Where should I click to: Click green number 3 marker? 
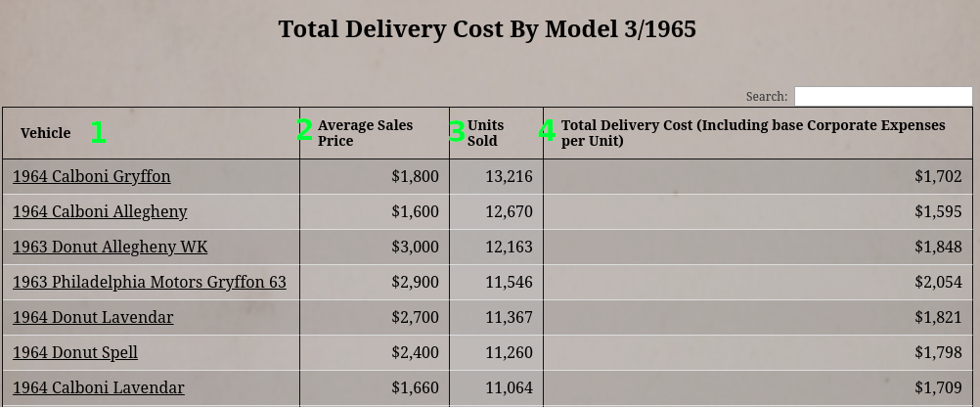(457, 132)
